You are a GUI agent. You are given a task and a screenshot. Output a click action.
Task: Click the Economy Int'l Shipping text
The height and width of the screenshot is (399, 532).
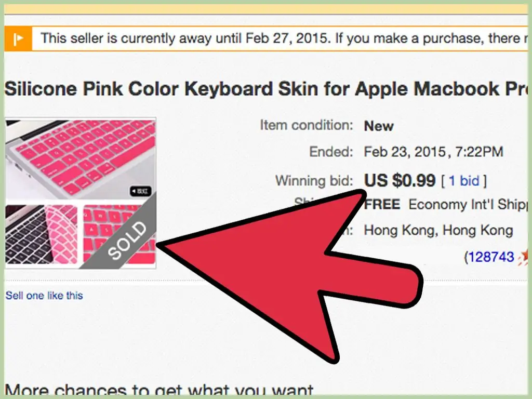click(x=468, y=205)
